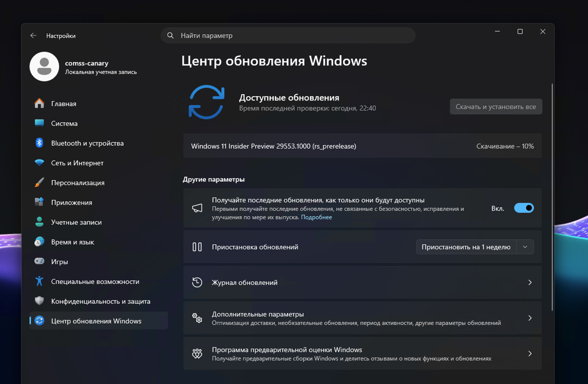588x384 pixels.
Task: Click Время последней проверки text
Action: [x=307, y=108]
